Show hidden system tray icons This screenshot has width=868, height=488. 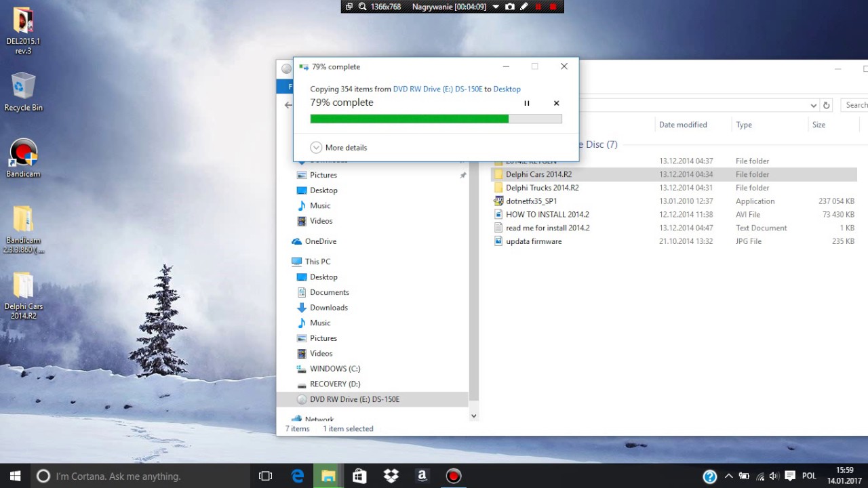728,476
